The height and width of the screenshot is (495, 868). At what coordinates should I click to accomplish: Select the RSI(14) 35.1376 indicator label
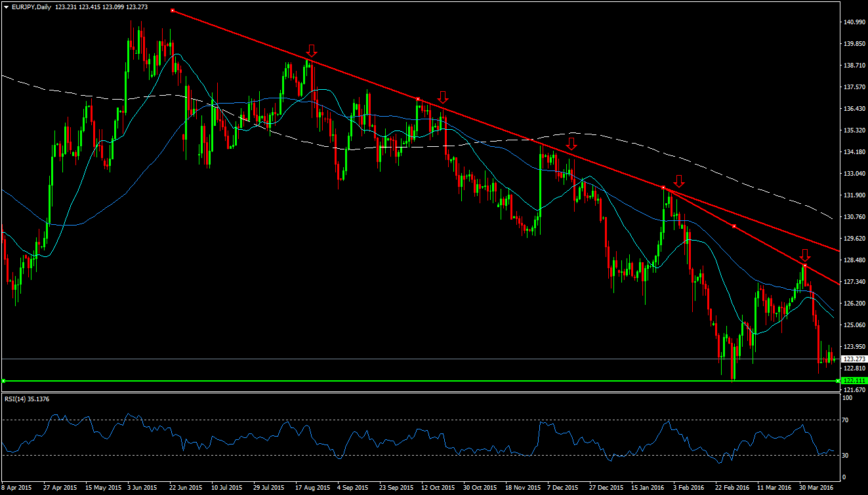click(27, 398)
